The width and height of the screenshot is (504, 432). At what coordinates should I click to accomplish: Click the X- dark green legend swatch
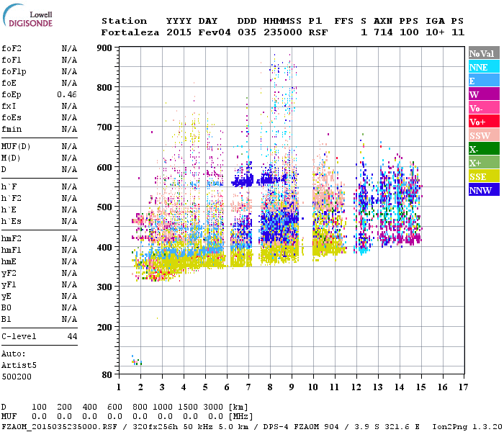[x=484, y=148]
